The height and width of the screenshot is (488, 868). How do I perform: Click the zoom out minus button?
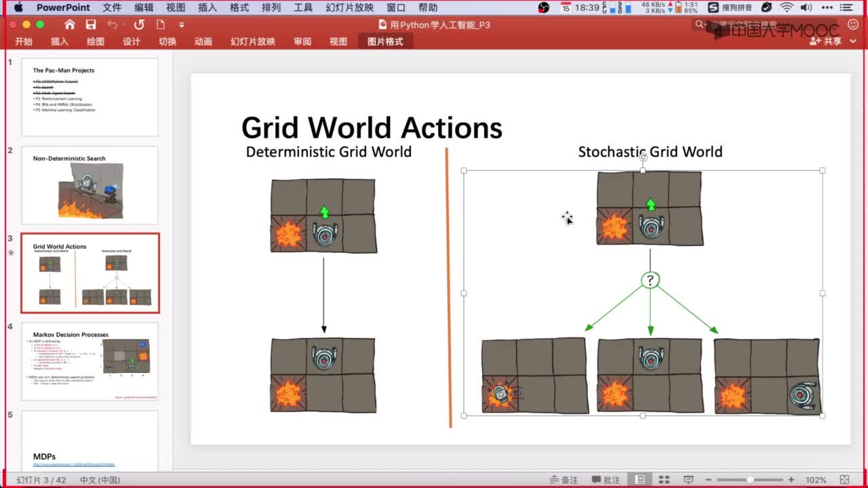(x=709, y=480)
